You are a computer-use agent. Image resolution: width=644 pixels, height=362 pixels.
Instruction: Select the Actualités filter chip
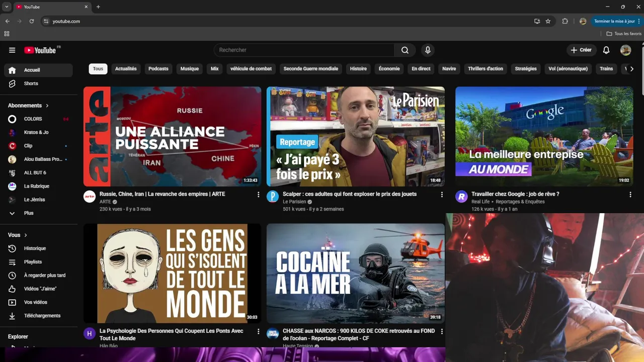click(x=126, y=69)
